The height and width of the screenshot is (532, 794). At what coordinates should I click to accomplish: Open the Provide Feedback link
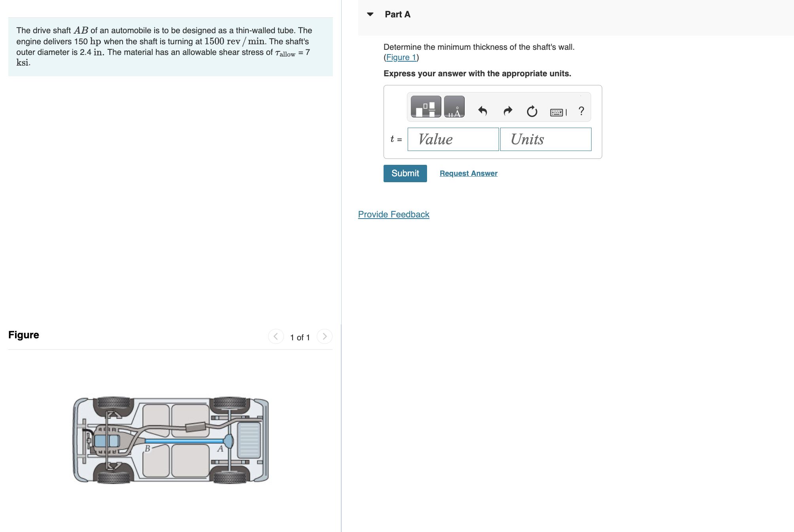[x=393, y=215]
